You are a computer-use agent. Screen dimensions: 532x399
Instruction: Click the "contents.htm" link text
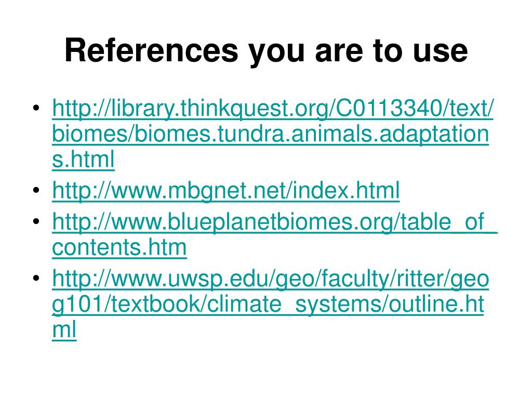pos(119,247)
